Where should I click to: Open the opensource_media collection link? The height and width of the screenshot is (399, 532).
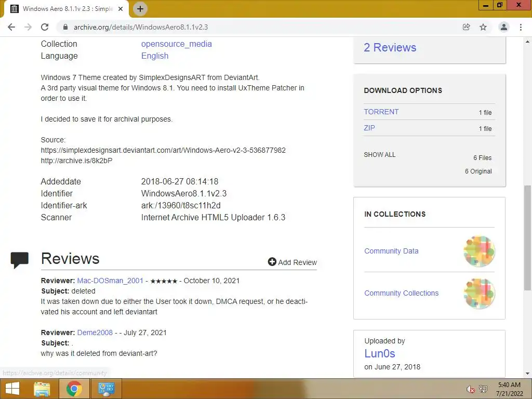[177, 44]
